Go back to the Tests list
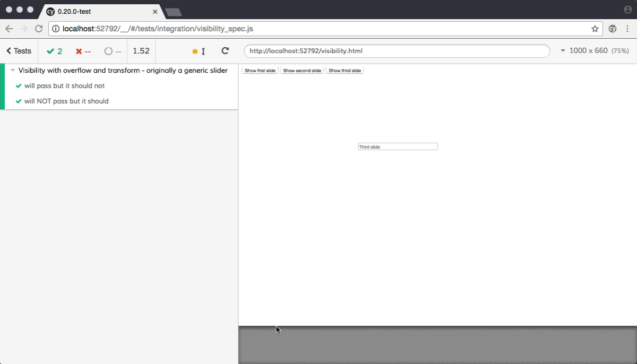 (19, 51)
